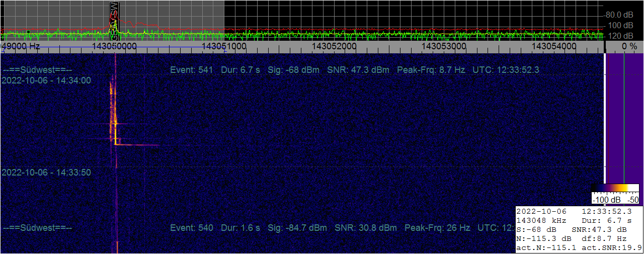The height and width of the screenshot is (254, 644).
Task: Click 'Peak-Frq: 8.7 Hz' text
Action: click(431, 70)
